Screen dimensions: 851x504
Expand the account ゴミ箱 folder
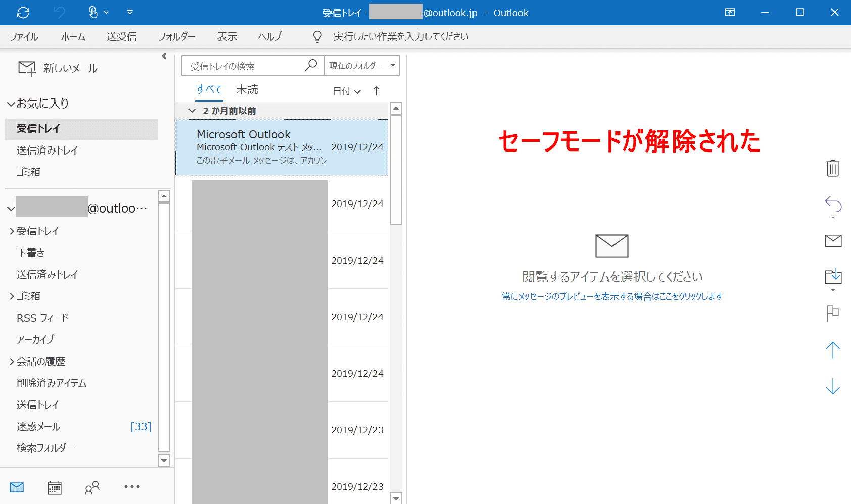point(12,296)
